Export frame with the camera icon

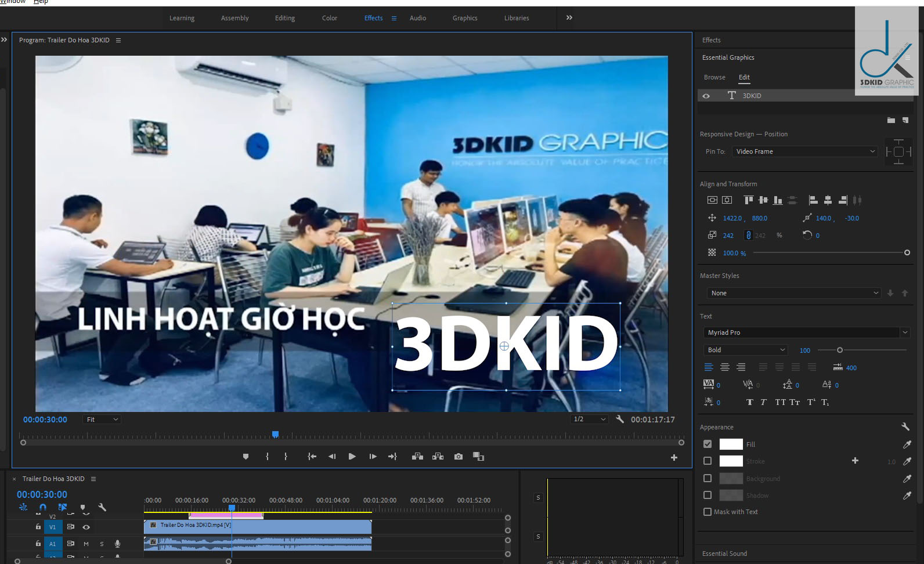(x=459, y=457)
